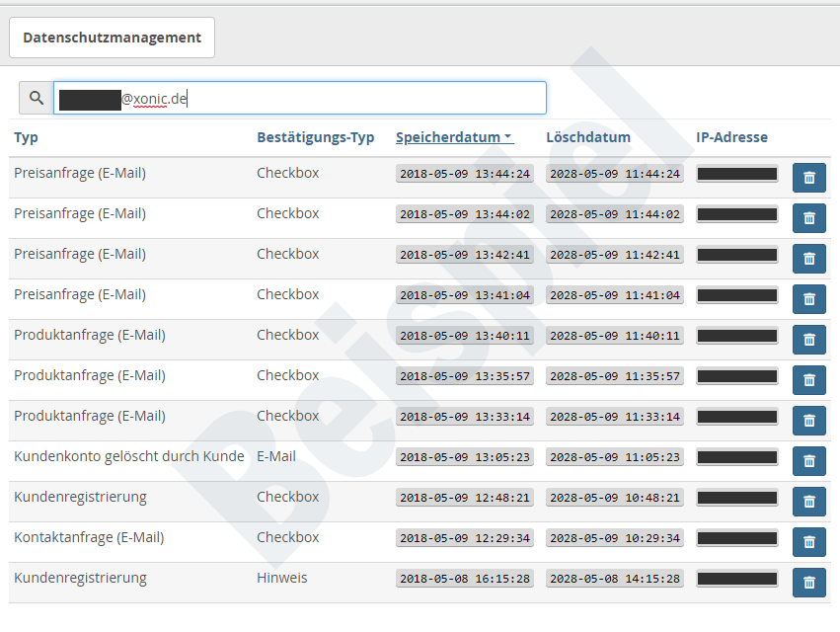The height and width of the screenshot is (632, 840).
Task: Select Speicherdatum value 2018-05-09 13:44:02
Action: point(465,214)
